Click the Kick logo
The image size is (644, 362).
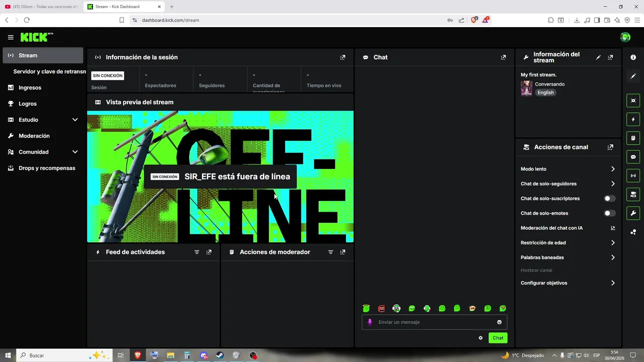click(x=36, y=37)
